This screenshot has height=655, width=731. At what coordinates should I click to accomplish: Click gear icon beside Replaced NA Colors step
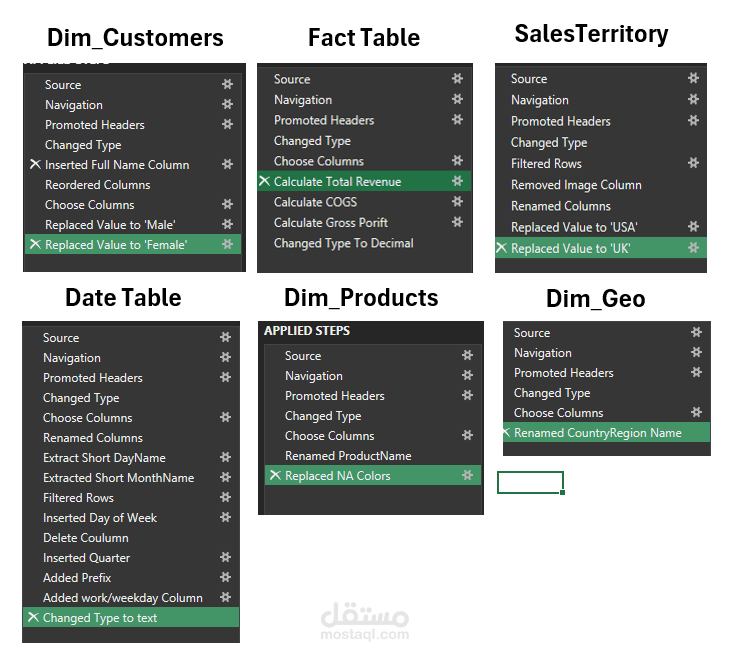(467, 476)
